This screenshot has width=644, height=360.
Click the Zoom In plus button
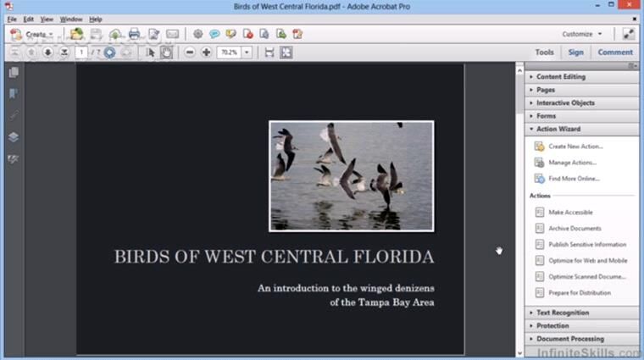[x=207, y=53]
